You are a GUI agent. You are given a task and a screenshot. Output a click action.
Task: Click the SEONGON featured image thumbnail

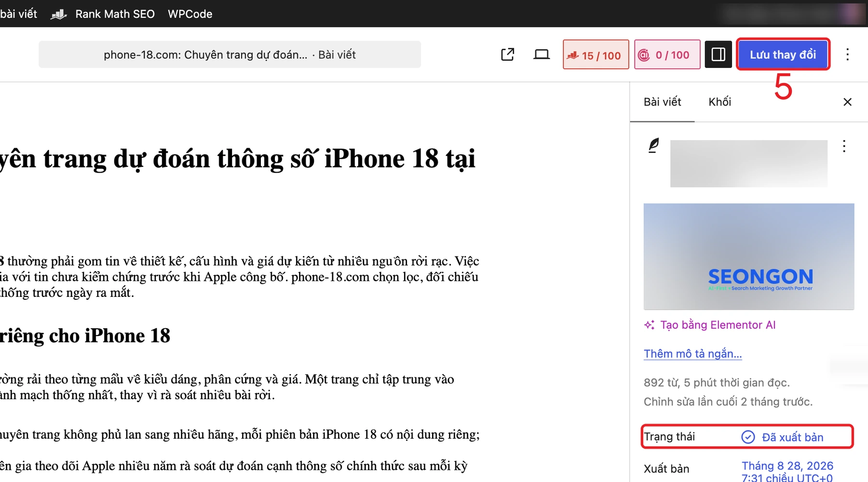click(748, 256)
